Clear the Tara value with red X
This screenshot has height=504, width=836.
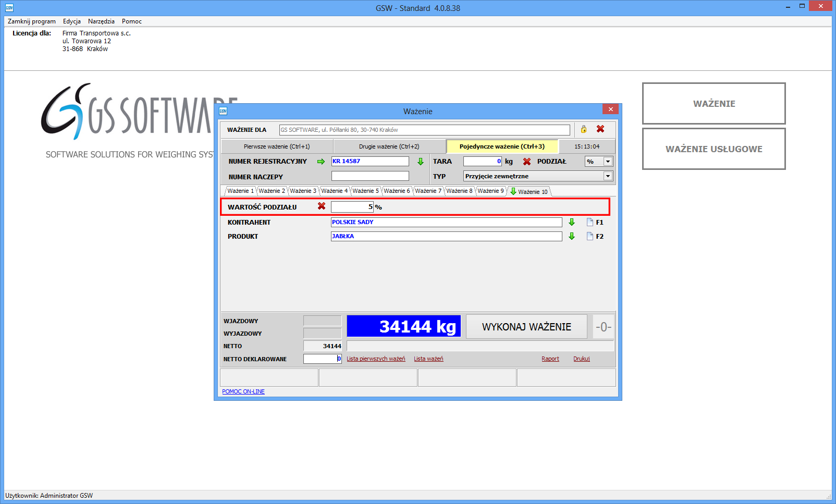click(x=527, y=162)
